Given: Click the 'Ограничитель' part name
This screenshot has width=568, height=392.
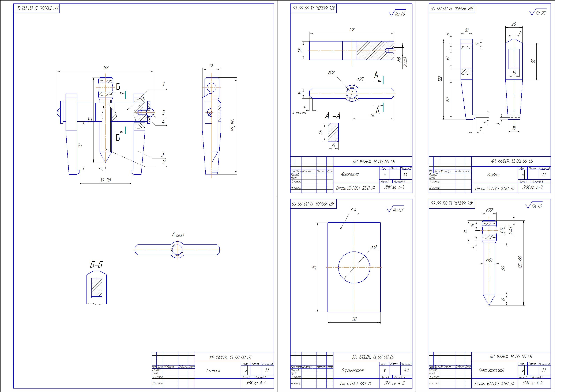Looking at the screenshot, I should (x=353, y=370).
